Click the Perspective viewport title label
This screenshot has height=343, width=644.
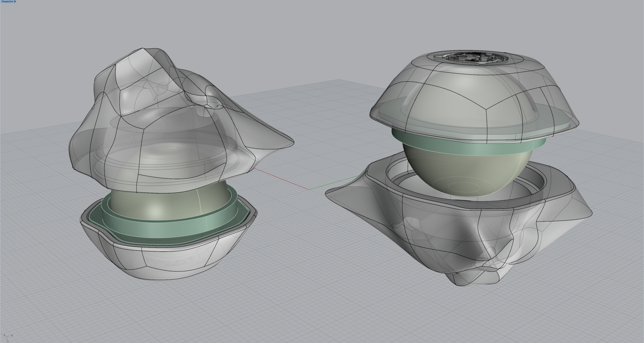point(7,2)
